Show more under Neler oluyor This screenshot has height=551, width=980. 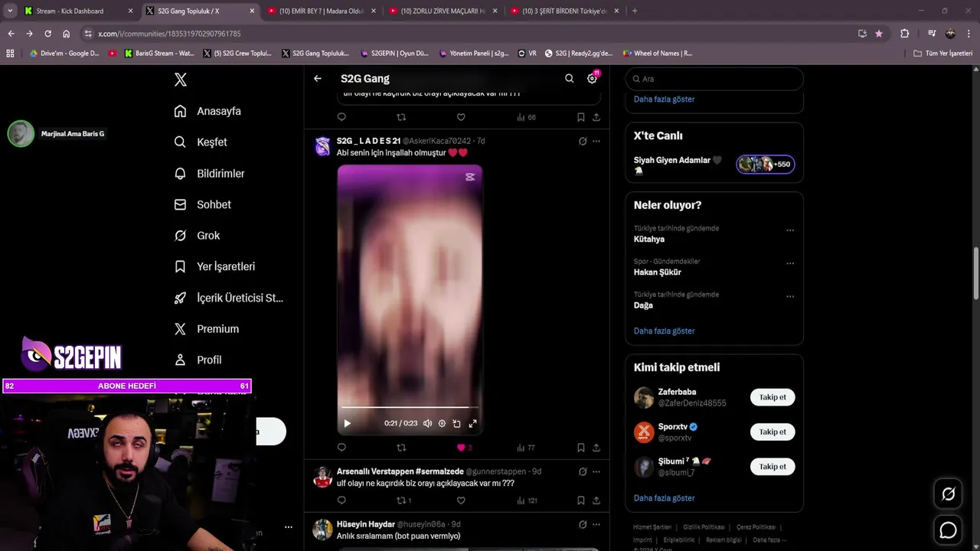coord(664,331)
